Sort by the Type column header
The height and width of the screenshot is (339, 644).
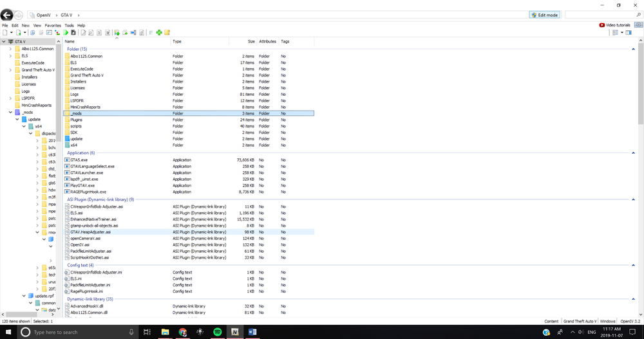pos(200,41)
